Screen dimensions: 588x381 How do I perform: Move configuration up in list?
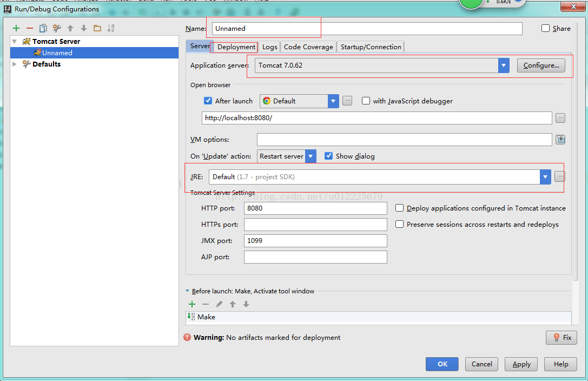click(x=70, y=28)
